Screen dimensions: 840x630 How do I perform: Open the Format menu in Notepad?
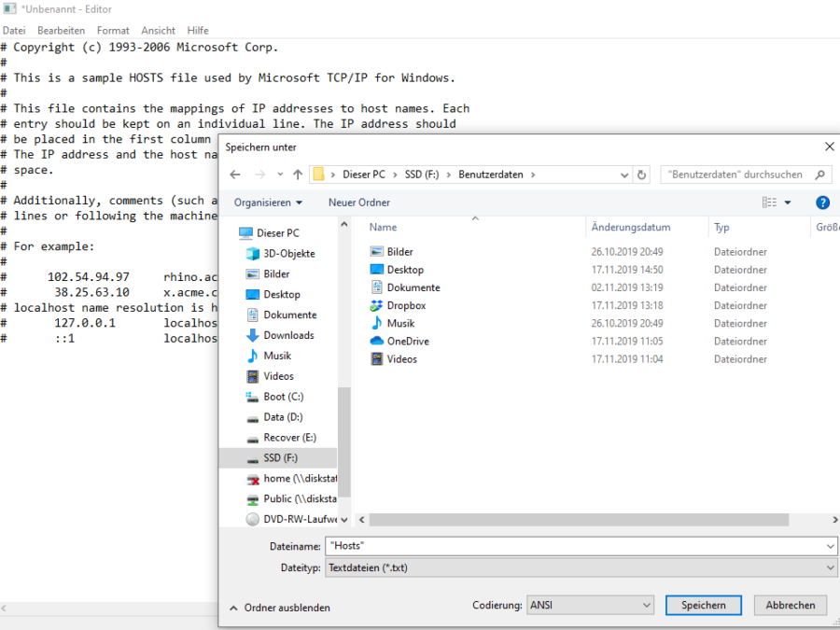[x=113, y=29]
